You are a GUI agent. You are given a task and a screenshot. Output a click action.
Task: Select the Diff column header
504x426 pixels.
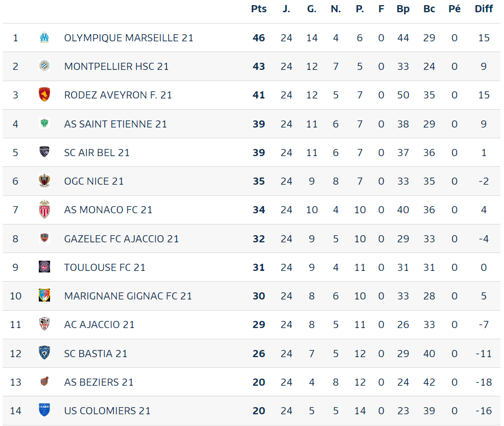(x=484, y=9)
